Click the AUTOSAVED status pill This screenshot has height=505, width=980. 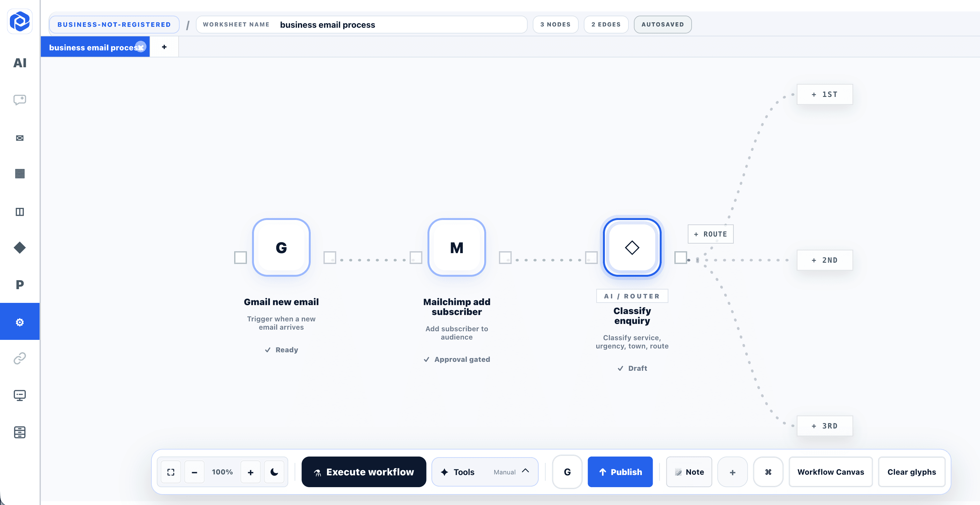point(662,25)
